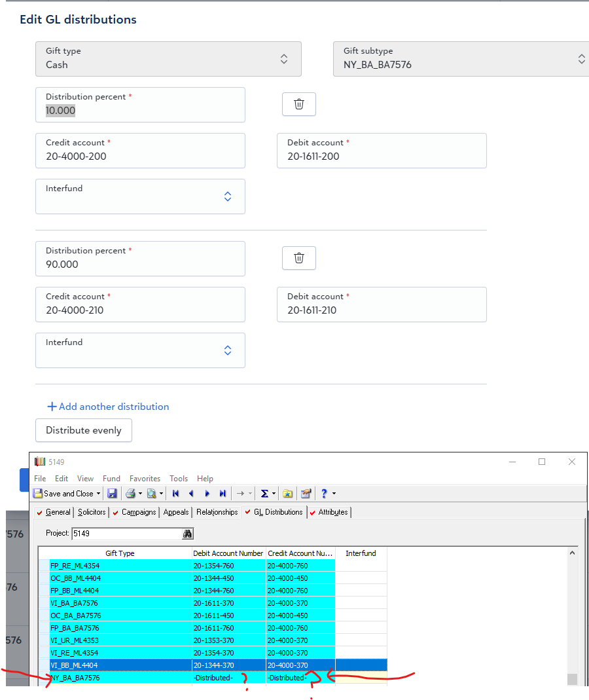
Task: Click the Go To arrow icon
Action: 241,493
